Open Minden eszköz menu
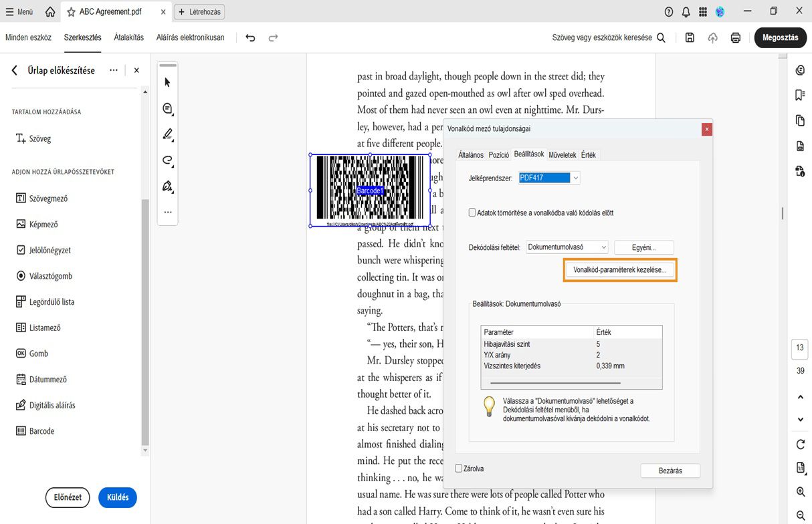Screen dimensions: 812x524 point(28,37)
